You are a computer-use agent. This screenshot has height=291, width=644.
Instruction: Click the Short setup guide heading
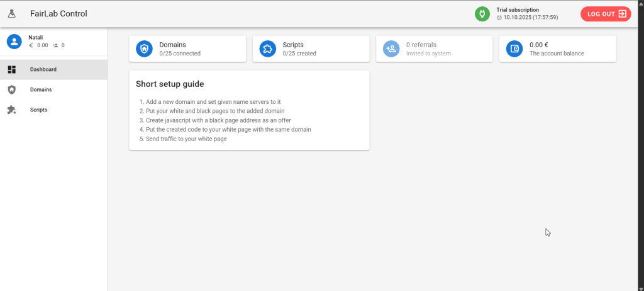point(170,84)
